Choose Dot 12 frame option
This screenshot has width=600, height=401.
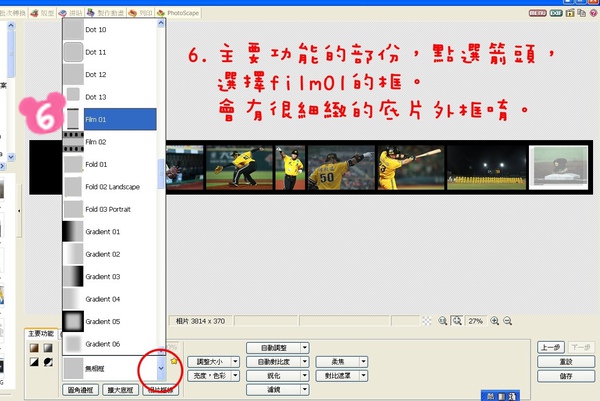(109, 74)
